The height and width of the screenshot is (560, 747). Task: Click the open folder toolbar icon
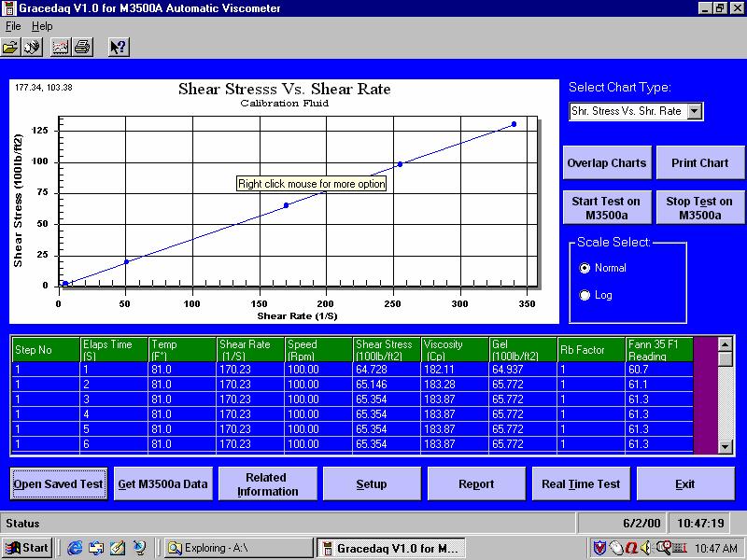[10, 48]
